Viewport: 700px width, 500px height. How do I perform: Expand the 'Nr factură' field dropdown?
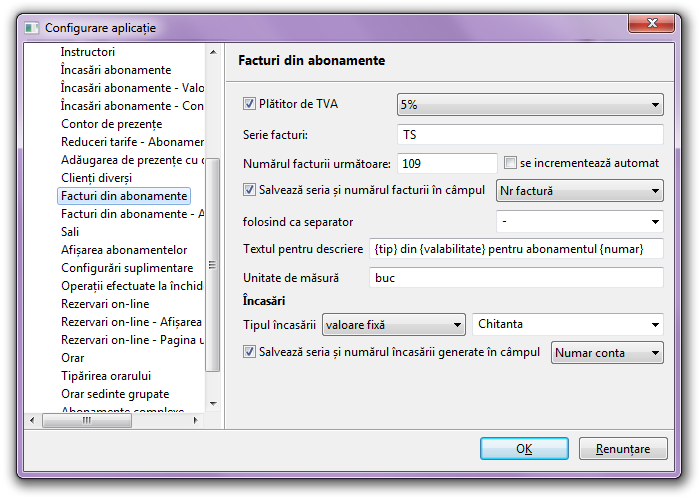coord(579,190)
